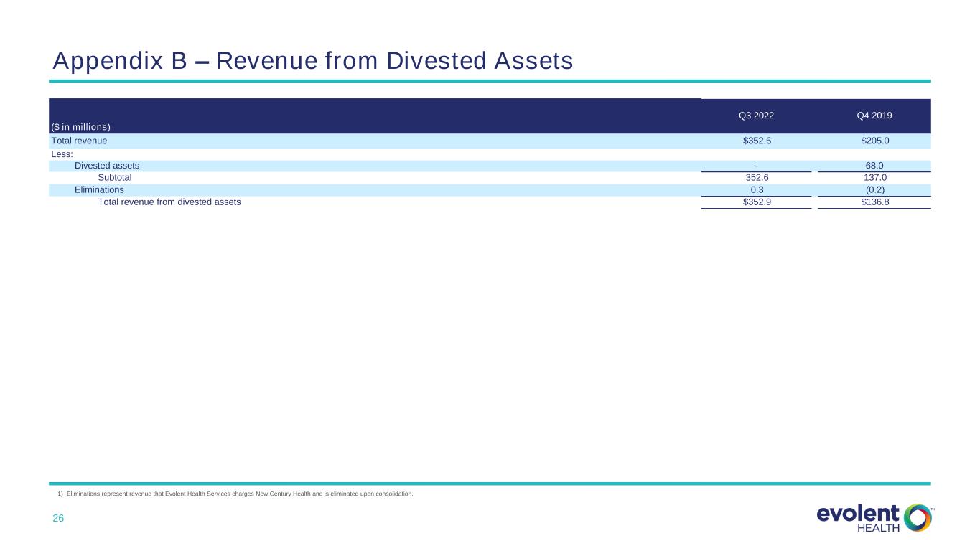This screenshot has width=980, height=551.
Task: Click the evolent wordmark text
Action: click(x=858, y=514)
